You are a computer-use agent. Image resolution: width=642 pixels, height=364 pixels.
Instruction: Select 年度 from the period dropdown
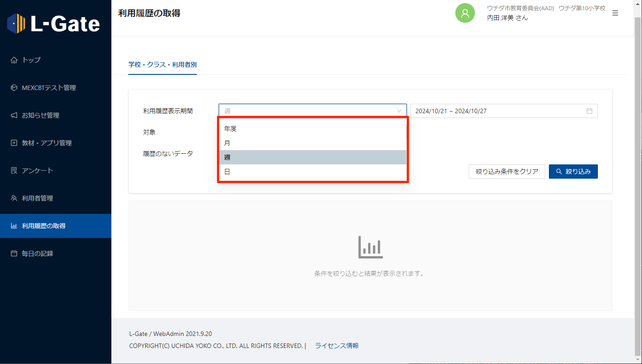pos(230,129)
